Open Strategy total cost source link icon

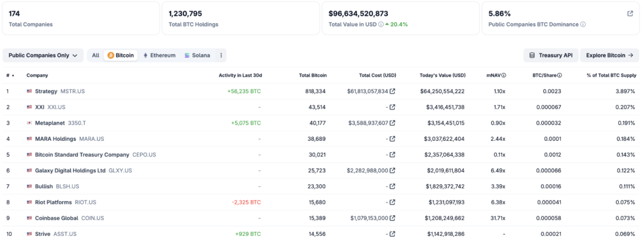392,91
